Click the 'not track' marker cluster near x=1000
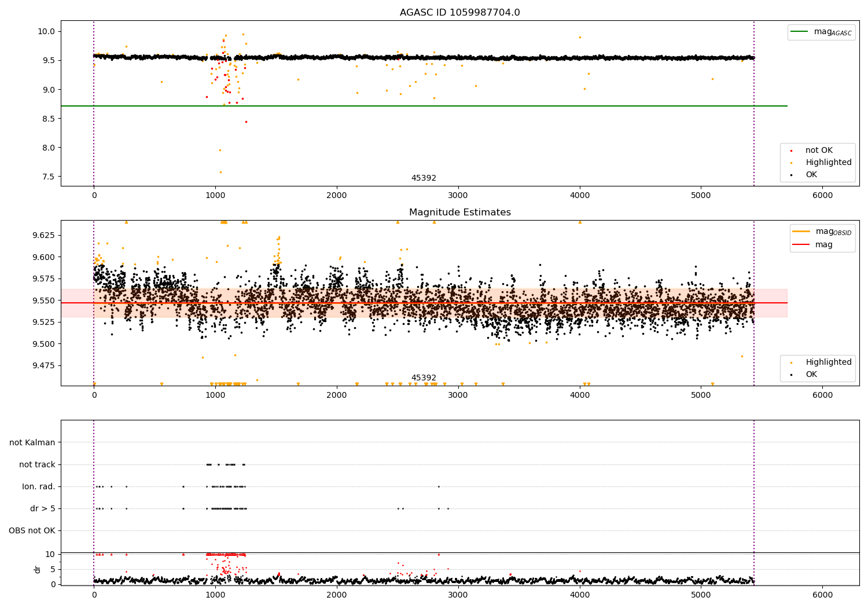Image resolution: width=868 pixels, height=608 pixels. [x=226, y=464]
